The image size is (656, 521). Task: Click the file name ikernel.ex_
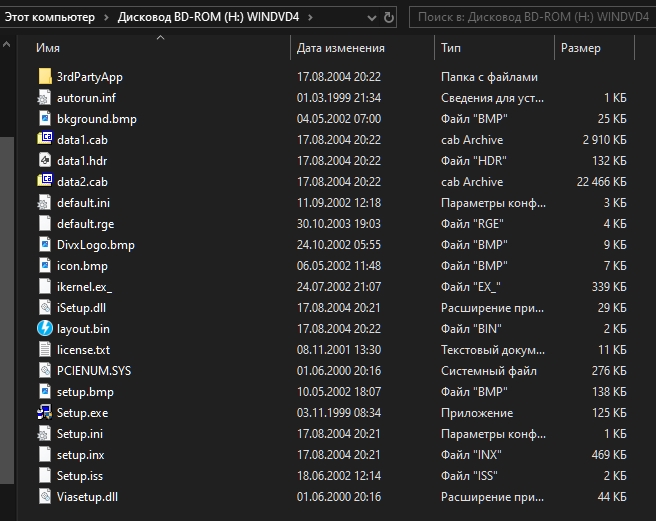tap(84, 286)
